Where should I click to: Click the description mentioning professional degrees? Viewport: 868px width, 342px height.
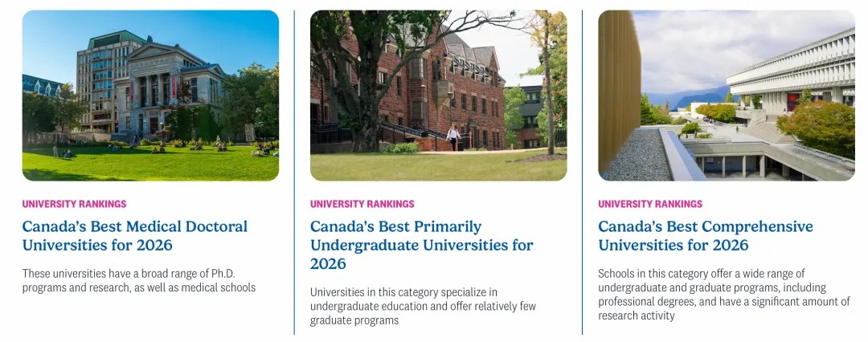tap(723, 295)
